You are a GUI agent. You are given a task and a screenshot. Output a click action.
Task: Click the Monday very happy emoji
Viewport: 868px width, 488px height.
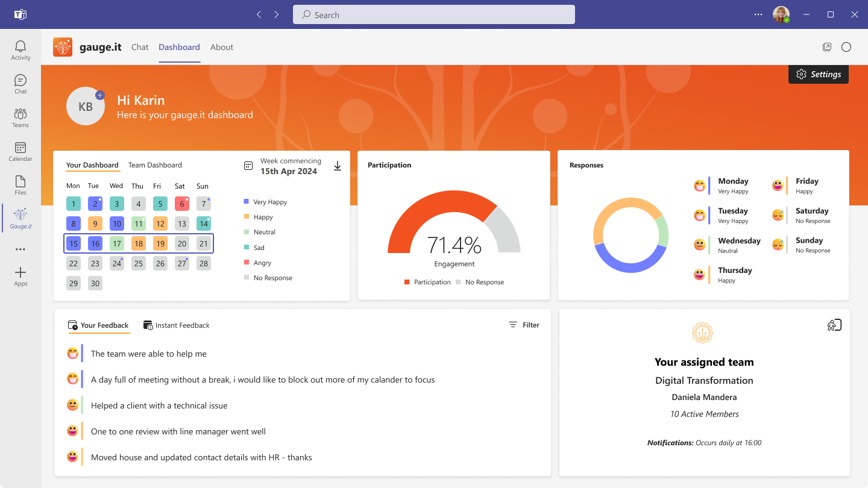[x=699, y=186]
